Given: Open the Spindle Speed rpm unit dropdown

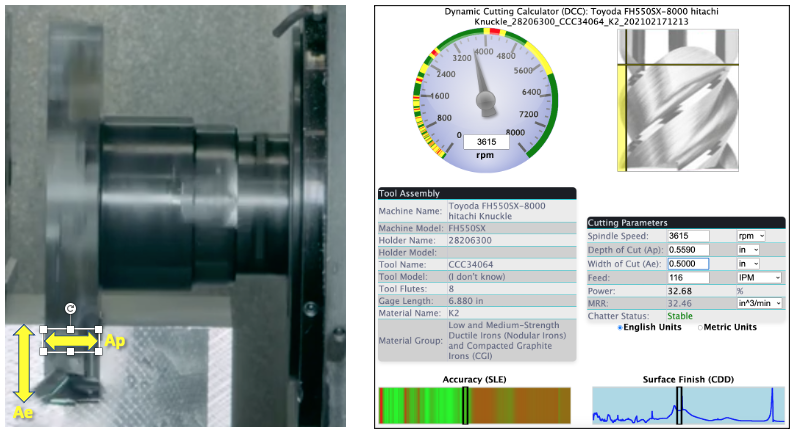Looking at the screenshot, I should [751, 236].
